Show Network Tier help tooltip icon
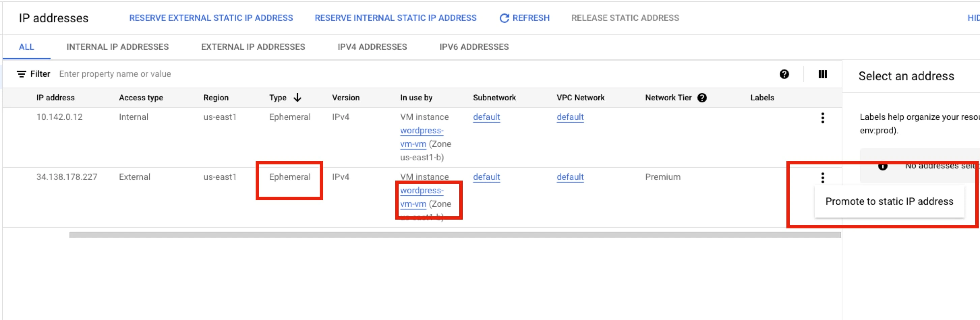This screenshot has height=320, width=980. pyautogui.click(x=702, y=98)
